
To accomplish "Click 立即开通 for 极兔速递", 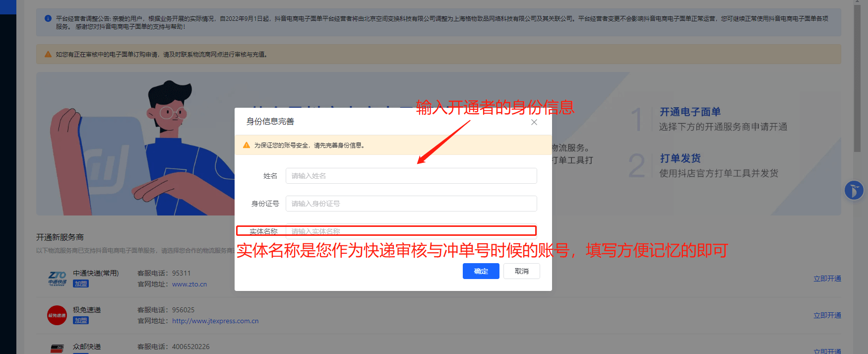I will 827,315.
